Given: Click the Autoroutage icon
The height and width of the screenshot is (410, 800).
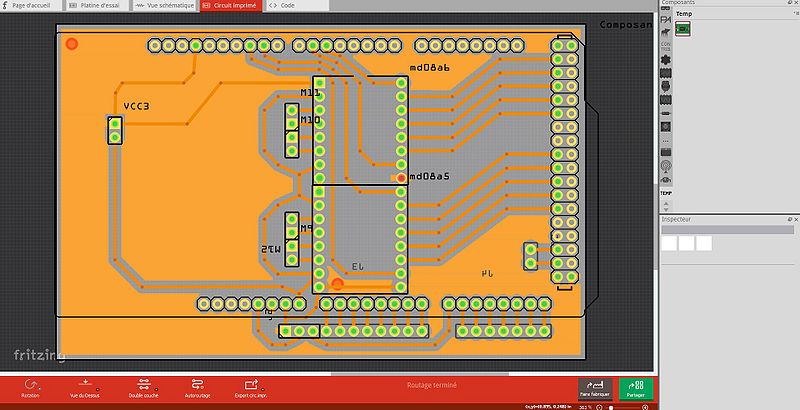Looking at the screenshot, I should point(197,384).
